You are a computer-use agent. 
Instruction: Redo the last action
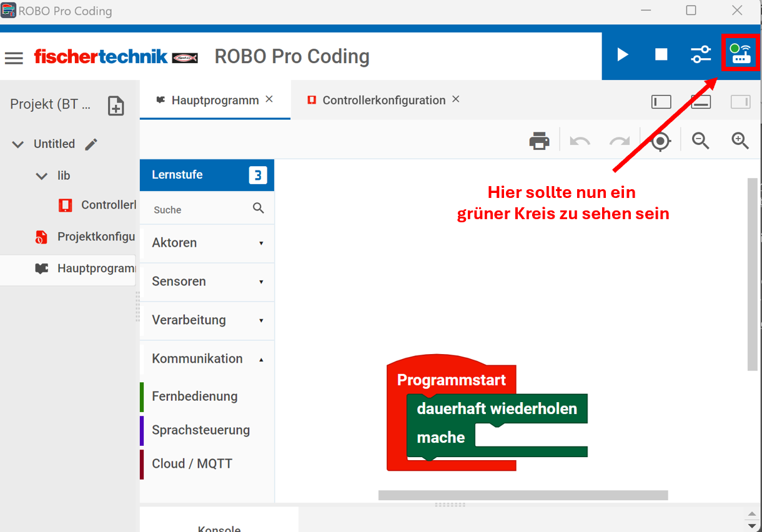pos(620,141)
